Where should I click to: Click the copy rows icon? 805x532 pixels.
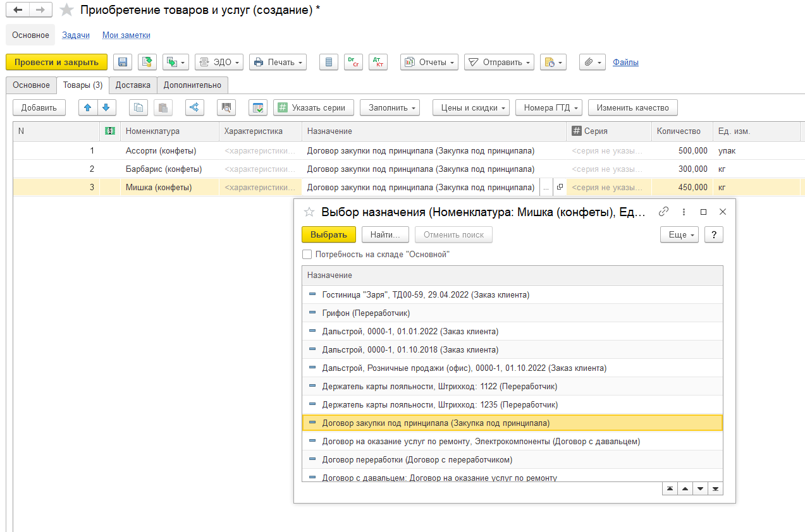138,107
